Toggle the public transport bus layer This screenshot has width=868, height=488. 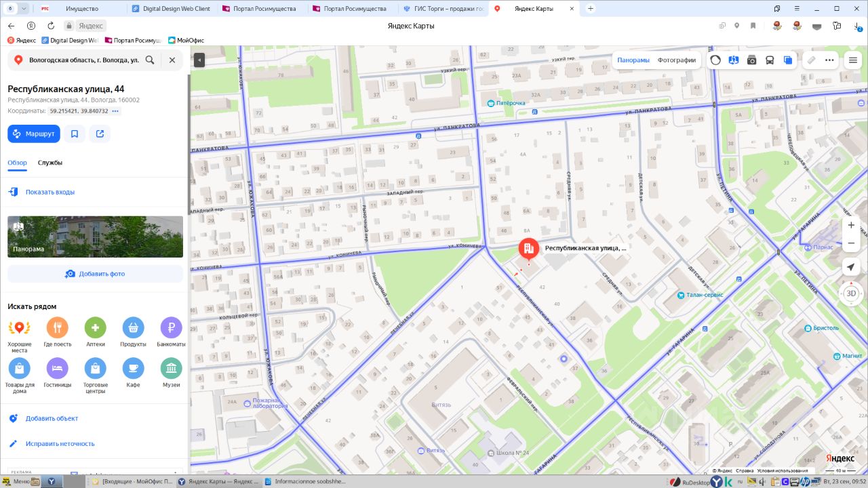click(770, 60)
